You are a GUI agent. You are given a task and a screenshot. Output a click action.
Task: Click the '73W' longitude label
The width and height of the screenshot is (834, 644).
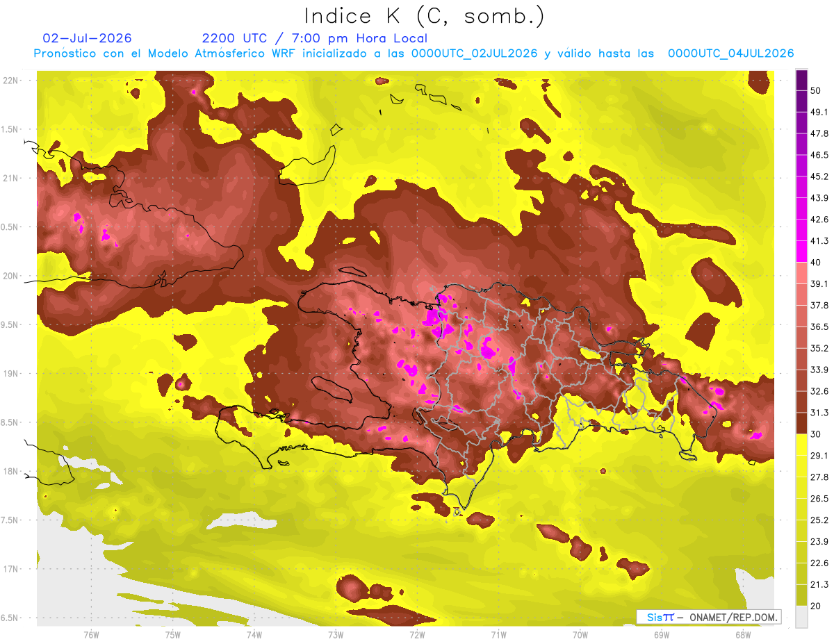336,635
